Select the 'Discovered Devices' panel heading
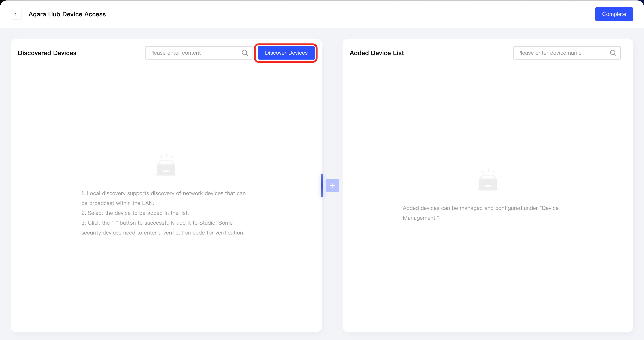The width and height of the screenshot is (644, 340). [47, 53]
